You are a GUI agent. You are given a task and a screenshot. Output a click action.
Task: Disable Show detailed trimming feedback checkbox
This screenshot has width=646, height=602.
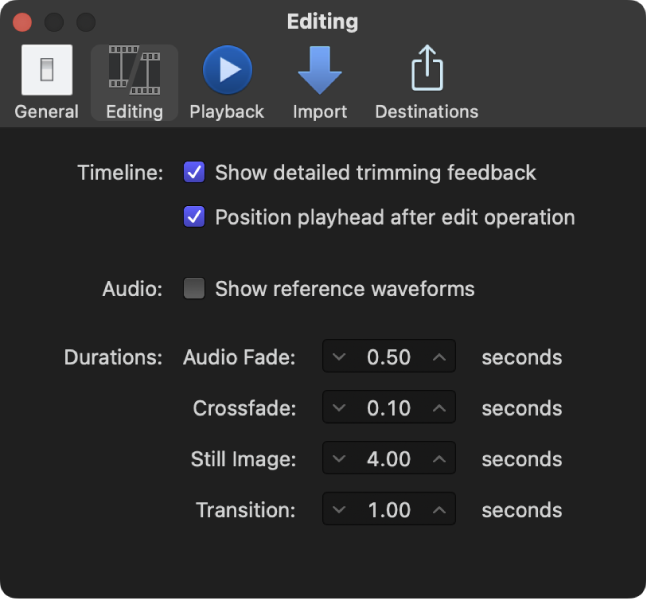coord(195,173)
